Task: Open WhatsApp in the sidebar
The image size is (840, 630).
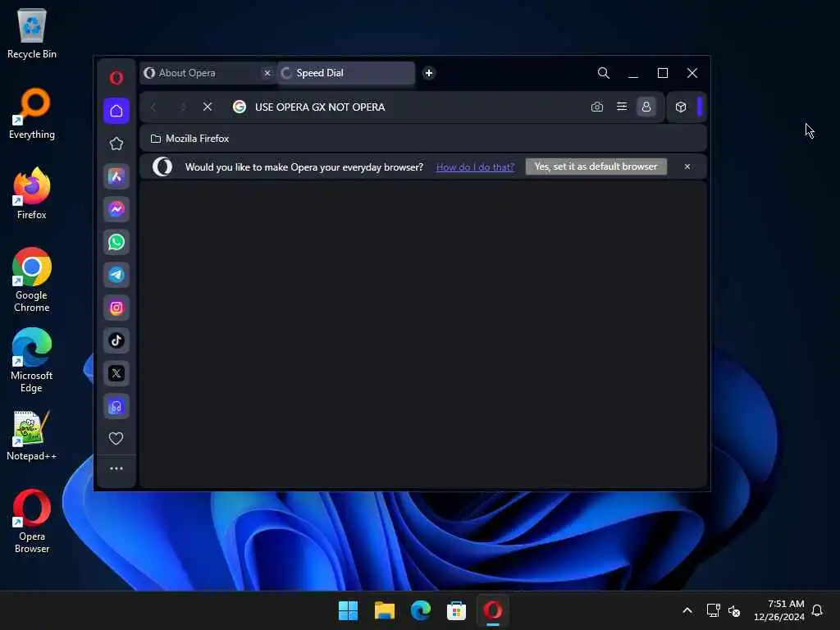Action: coord(116,242)
